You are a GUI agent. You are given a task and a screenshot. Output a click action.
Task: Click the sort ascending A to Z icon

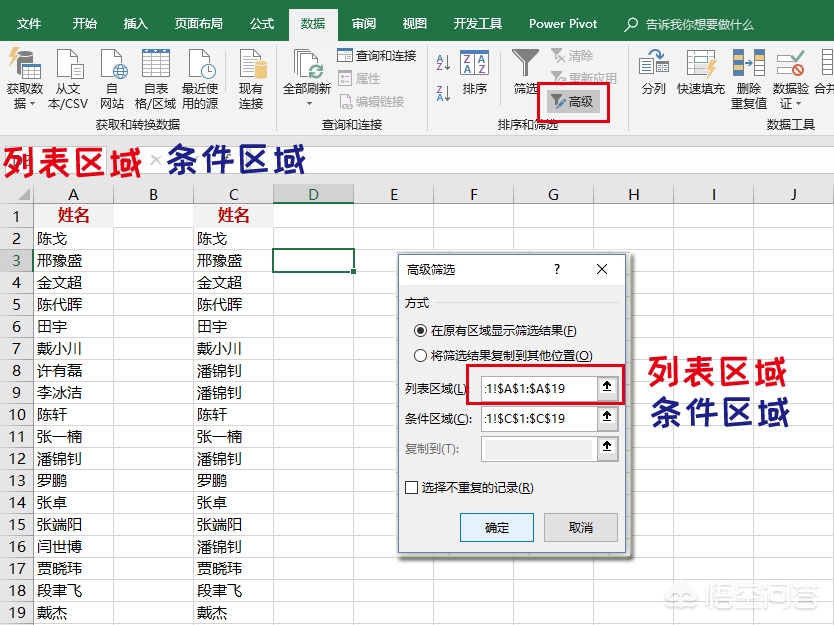[443, 62]
